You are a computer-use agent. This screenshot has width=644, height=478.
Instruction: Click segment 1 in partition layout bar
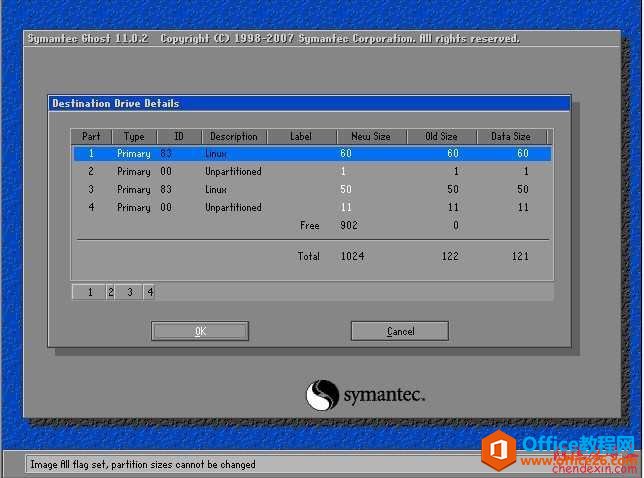(x=89, y=292)
